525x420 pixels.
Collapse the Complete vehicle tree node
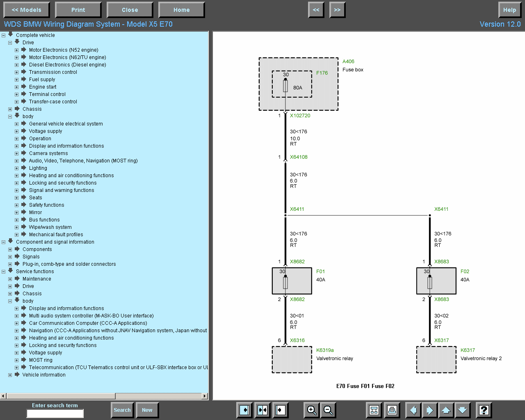point(3,35)
